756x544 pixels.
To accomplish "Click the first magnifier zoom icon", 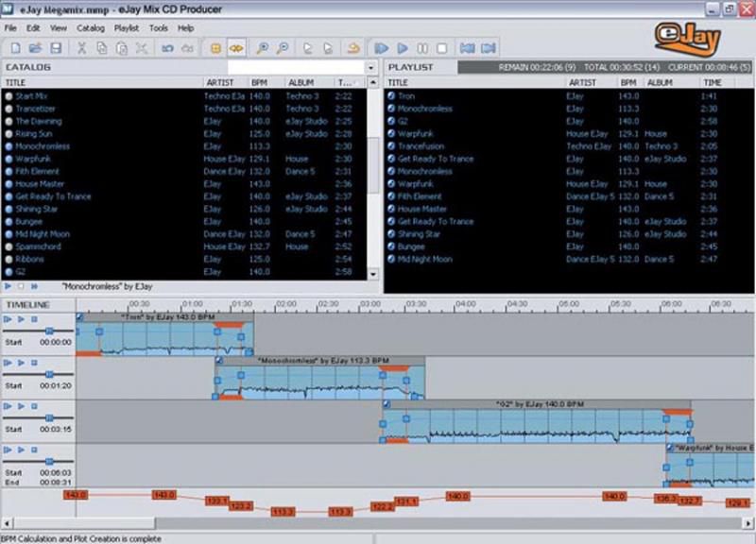I will (262, 47).
